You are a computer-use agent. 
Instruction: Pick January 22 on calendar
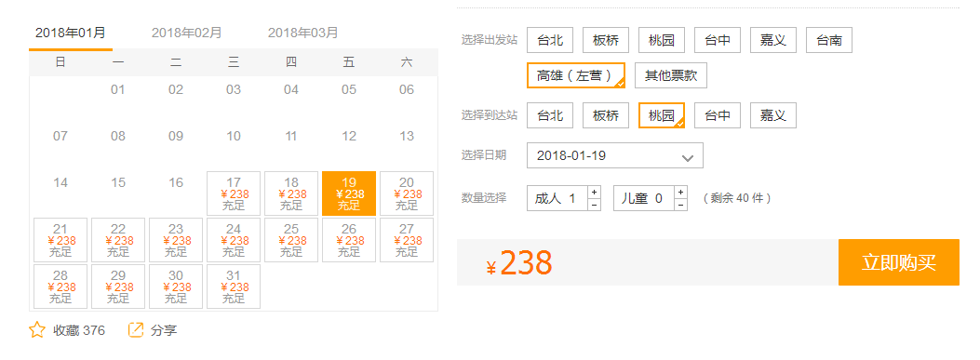click(x=118, y=240)
